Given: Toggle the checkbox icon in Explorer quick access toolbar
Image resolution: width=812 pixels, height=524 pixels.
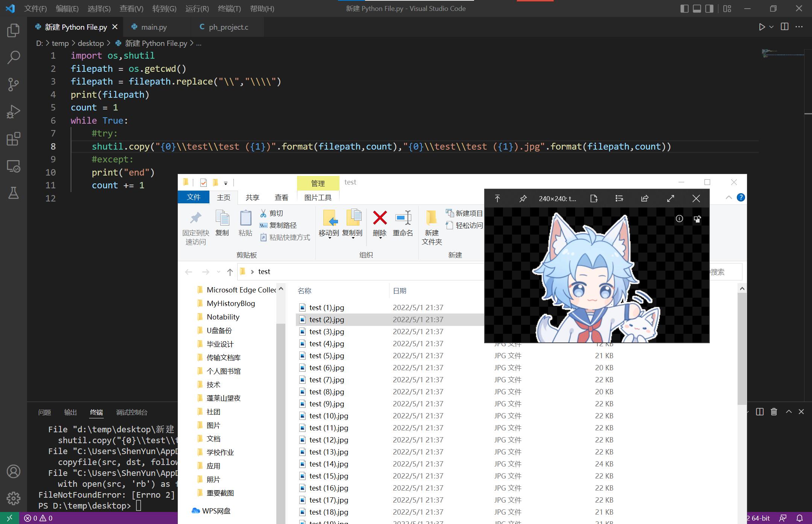Looking at the screenshot, I should pyautogui.click(x=203, y=183).
